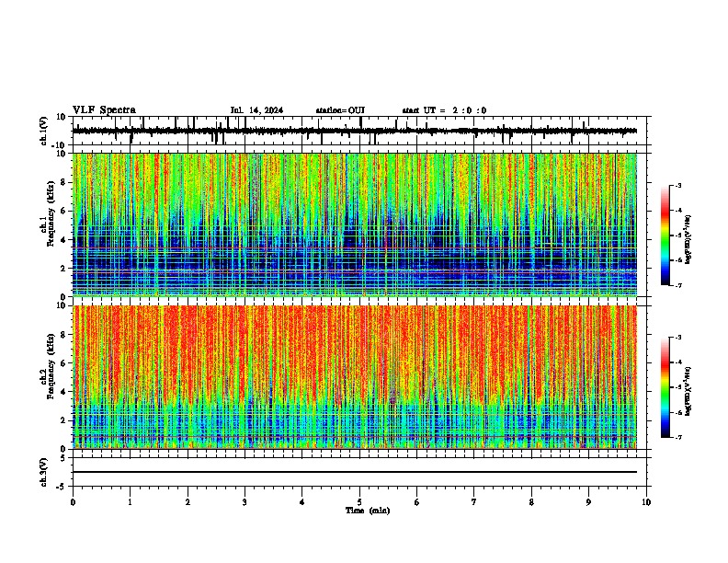Click the "2" kHz tick on ch.1 spectrogram
Image resolution: width=728 pixels, height=563 pixels.
(x=64, y=269)
